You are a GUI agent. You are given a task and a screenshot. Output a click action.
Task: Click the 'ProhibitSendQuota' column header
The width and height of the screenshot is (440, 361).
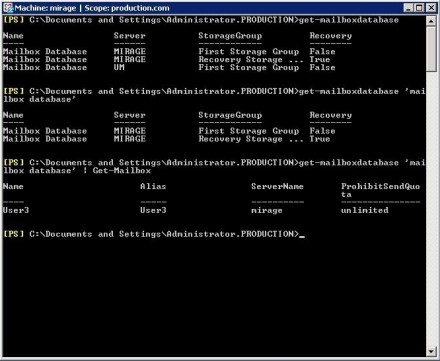click(x=380, y=190)
